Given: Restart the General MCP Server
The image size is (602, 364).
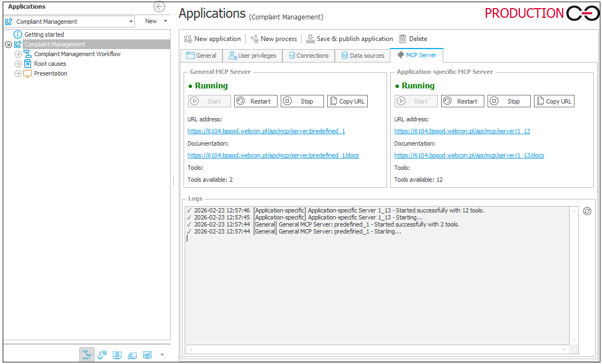Looking at the screenshot, I should click(x=256, y=101).
